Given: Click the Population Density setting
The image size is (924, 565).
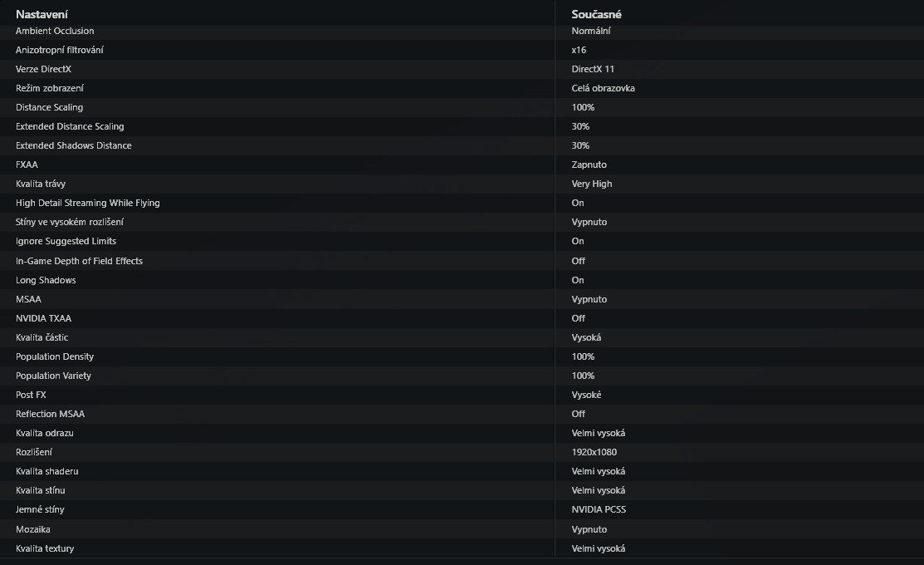Looking at the screenshot, I should click(55, 356).
